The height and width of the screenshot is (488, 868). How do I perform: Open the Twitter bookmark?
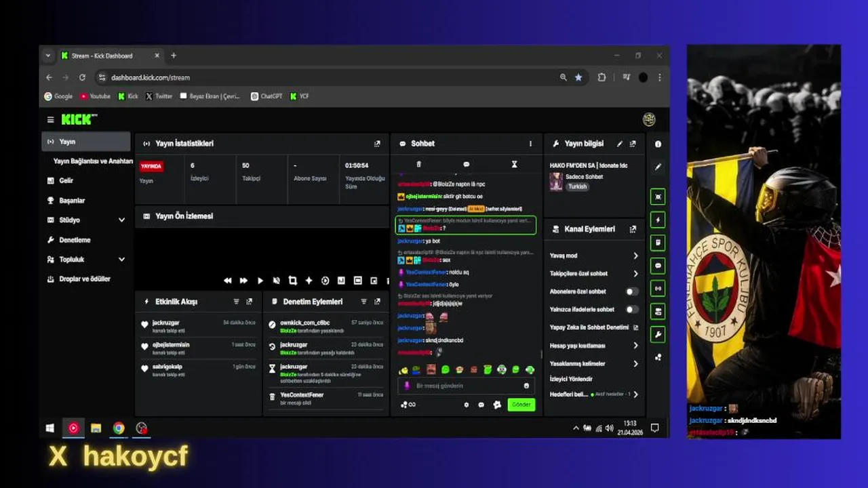(159, 96)
